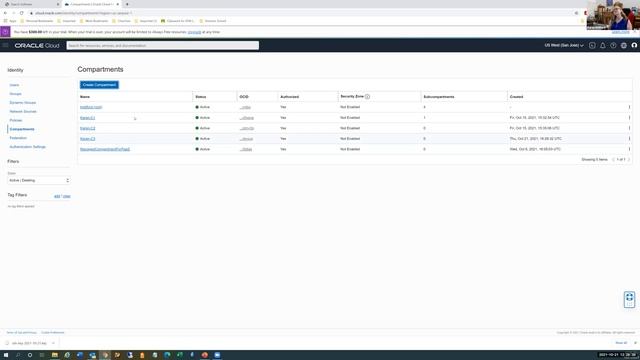The height and width of the screenshot is (360, 640).
Task: Open the Karan-C1 compartment link
Action: (x=87, y=118)
